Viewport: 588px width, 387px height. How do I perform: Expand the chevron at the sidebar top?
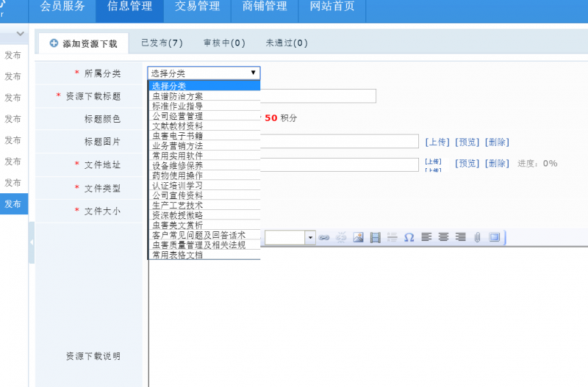click(x=21, y=34)
